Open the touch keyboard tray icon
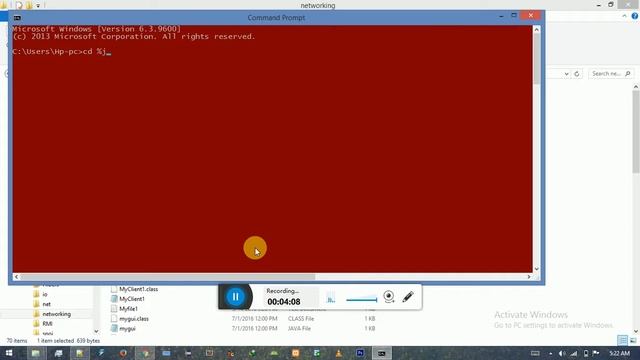 coord(535,353)
